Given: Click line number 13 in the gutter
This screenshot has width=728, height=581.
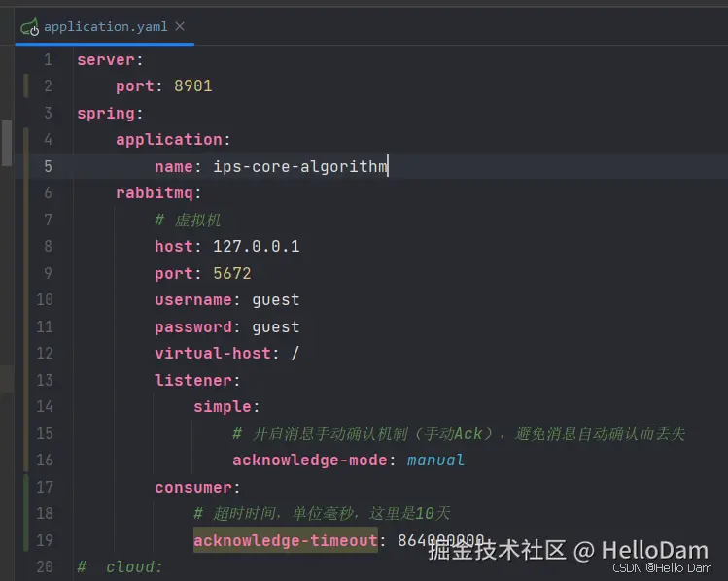Looking at the screenshot, I should click(x=44, y=380).
